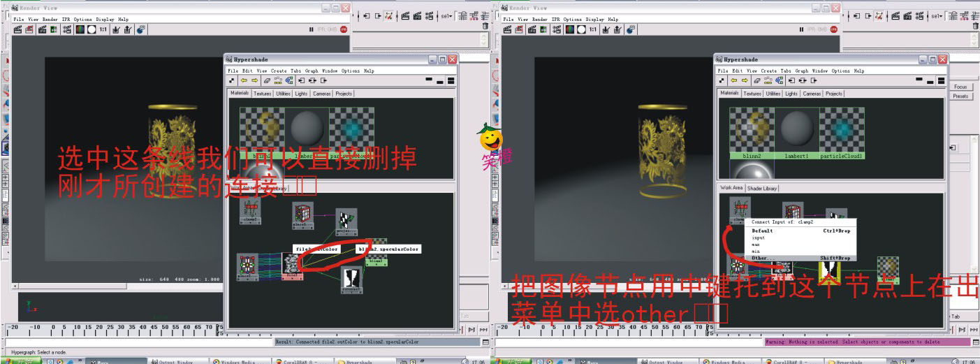Show input and output connections in left Hypershade
Viewport: 980px width, 364px height.
[x=312, y=80]
